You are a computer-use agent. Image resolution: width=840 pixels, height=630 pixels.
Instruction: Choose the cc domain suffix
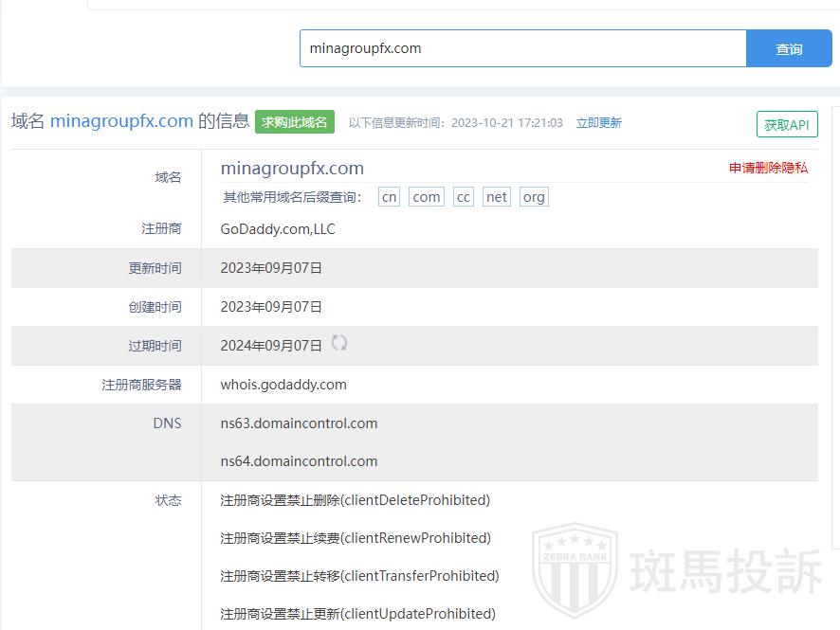pos(463,197)
